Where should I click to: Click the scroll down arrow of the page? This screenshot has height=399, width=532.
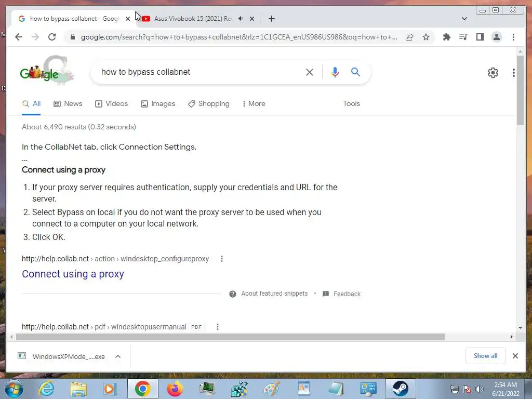click(x=520, y=328)
